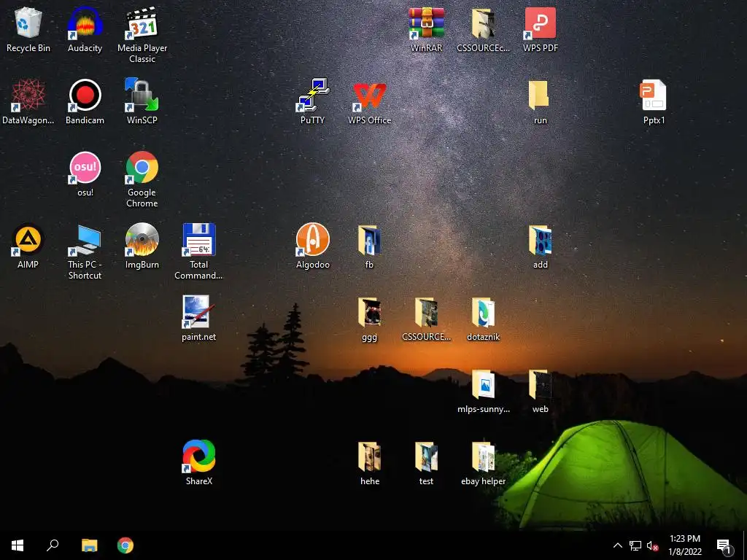
Task: Open the WPS PDF shortcut
Action: [x=541, y=29]
